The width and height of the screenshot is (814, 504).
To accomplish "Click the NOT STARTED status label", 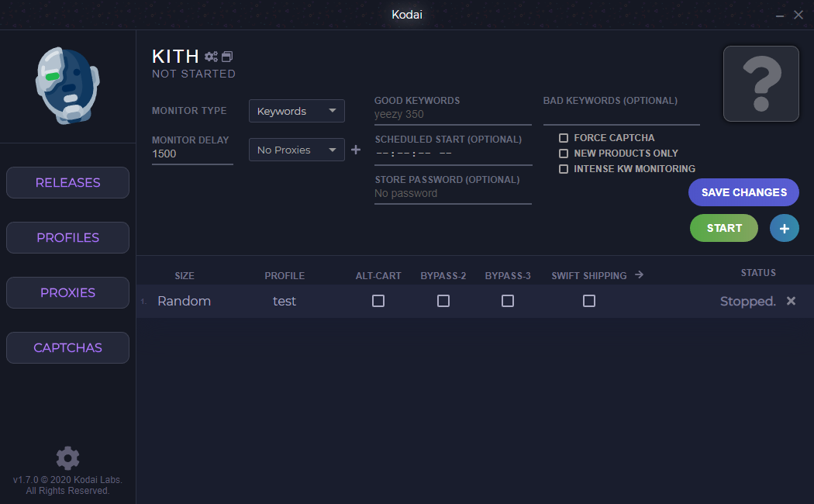I will coord(194,74).
